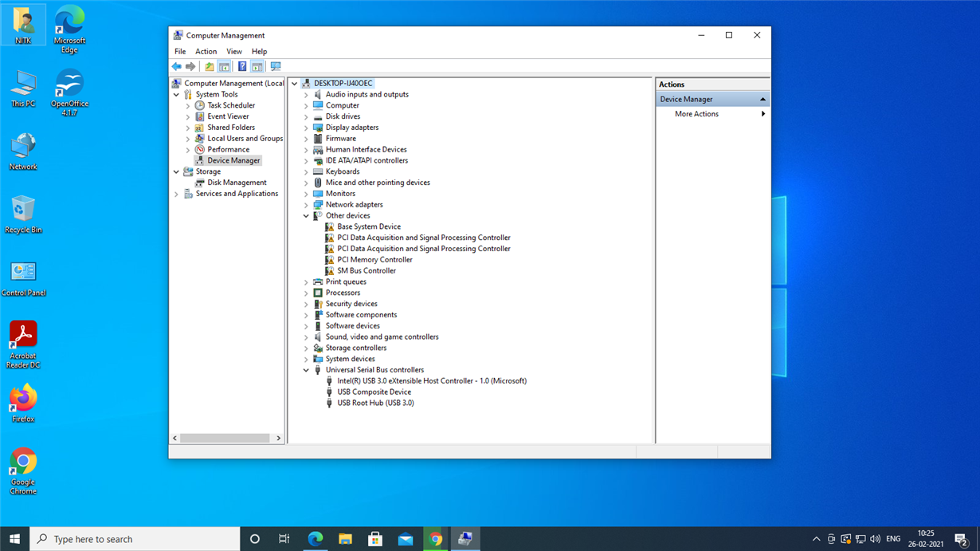Open the Help menu
Image resolution: width=980 pixels, height=551 pixels.
click(x=259, y=51)
